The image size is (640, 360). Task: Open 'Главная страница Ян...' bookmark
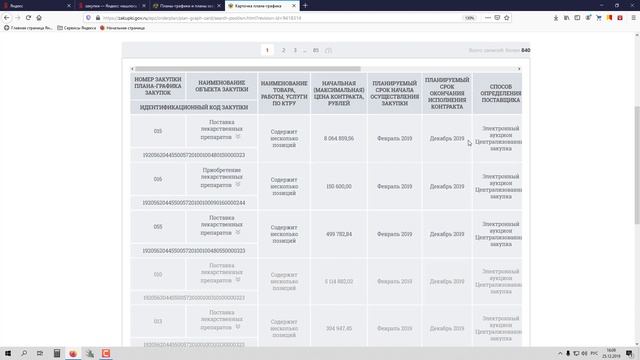(x=28, y=28)
